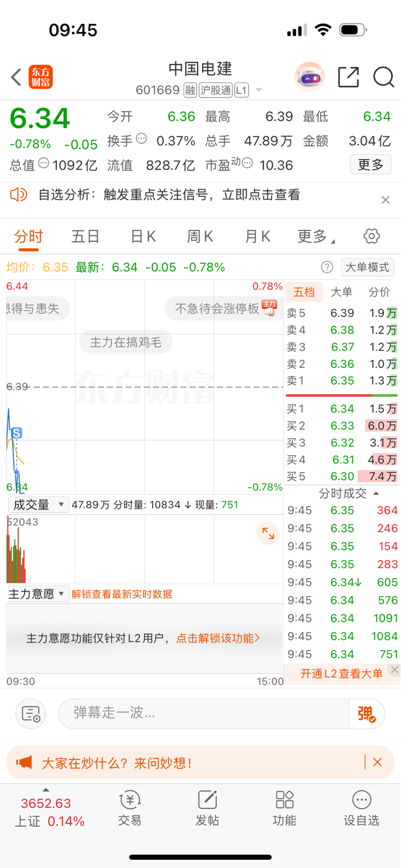Tap the info icon next to 市盈
The image size is (401, 868).
pos(248,163)
